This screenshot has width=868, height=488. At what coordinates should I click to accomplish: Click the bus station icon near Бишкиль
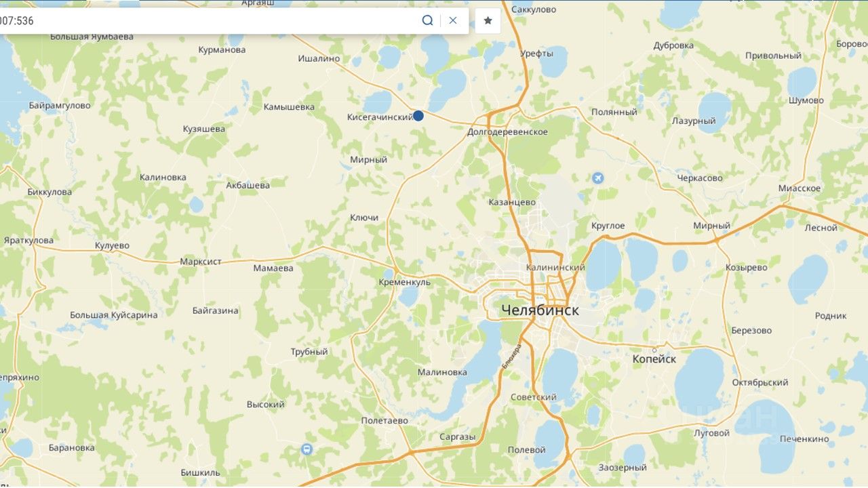click(307, 449)
